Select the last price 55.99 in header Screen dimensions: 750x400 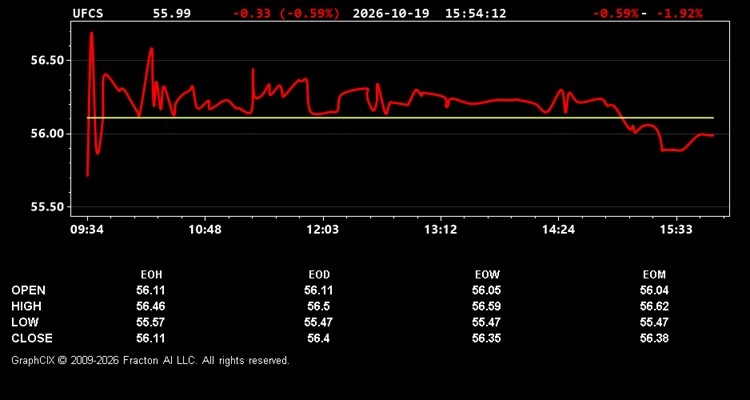tap(172, 13)
